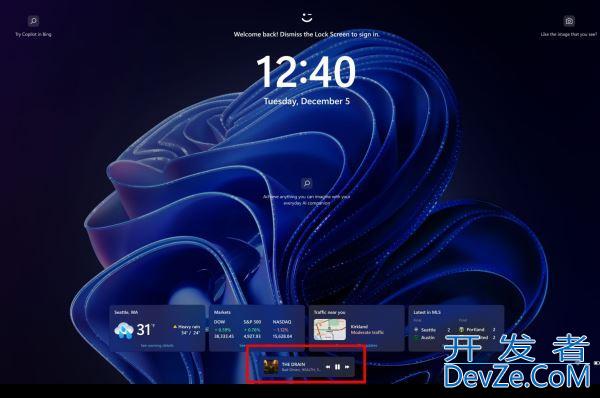Screen dimensions: 600x398
Task: Click the Achieve anything AI companion caption
Action: 307,200
